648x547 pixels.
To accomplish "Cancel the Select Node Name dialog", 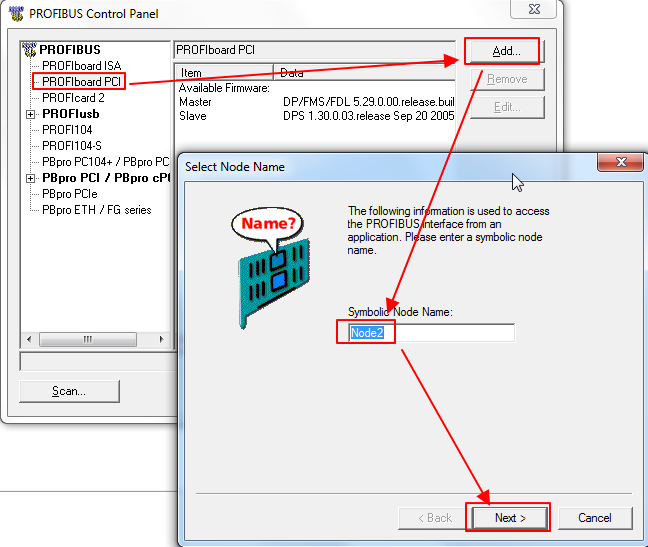I will coord(595,518).
